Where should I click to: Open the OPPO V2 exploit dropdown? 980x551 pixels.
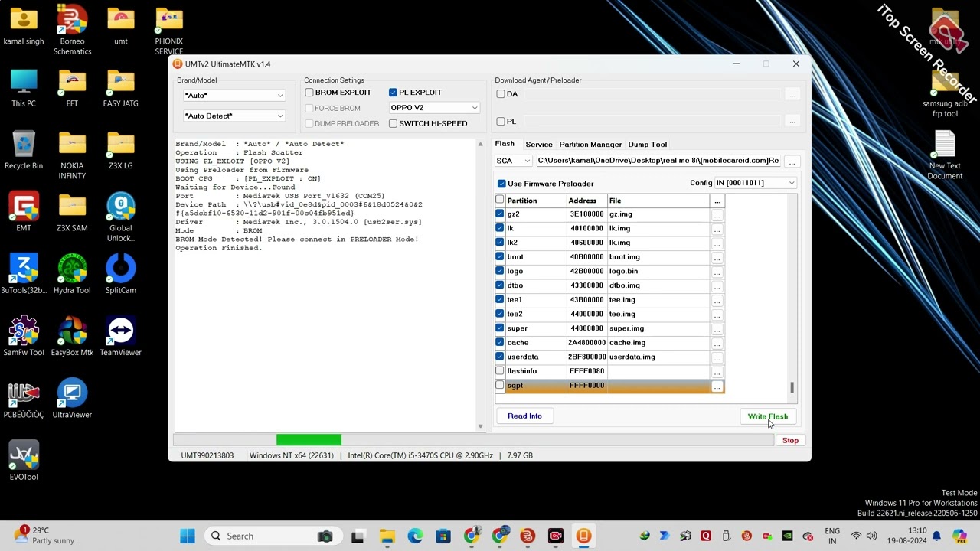[x=434, y=108]
